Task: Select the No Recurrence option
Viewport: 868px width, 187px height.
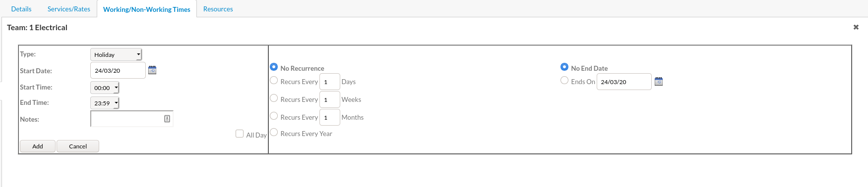Action: pos(274,67)
